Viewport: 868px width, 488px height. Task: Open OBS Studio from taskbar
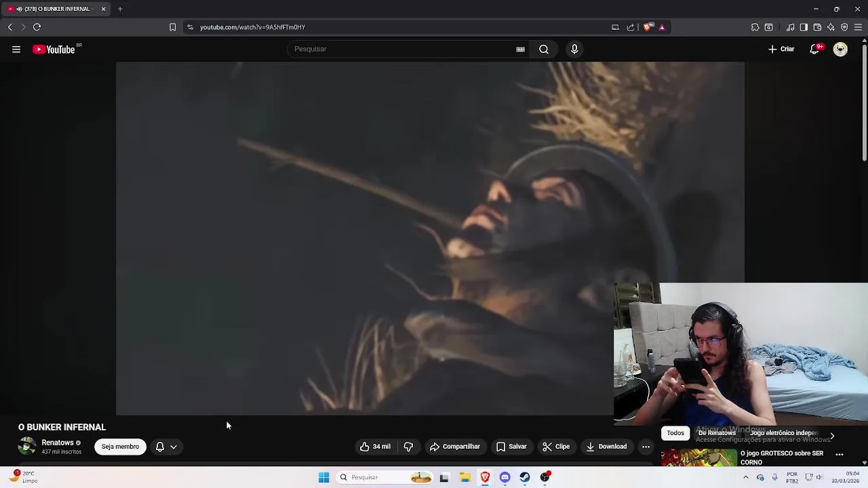tap(545, 477)
